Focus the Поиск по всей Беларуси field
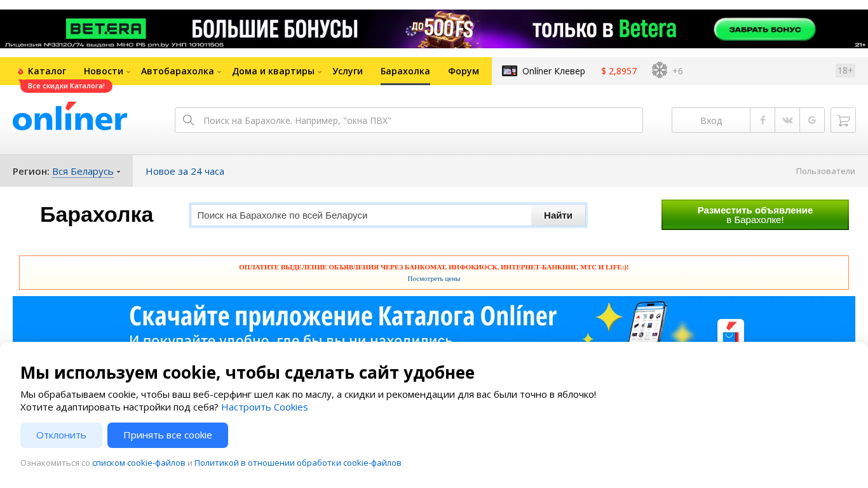 tap(361, 215)
